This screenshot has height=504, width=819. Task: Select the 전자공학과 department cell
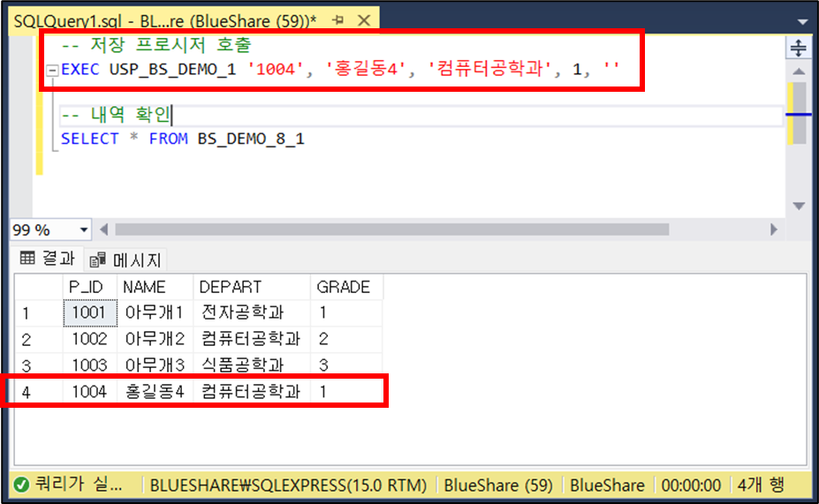251,313
